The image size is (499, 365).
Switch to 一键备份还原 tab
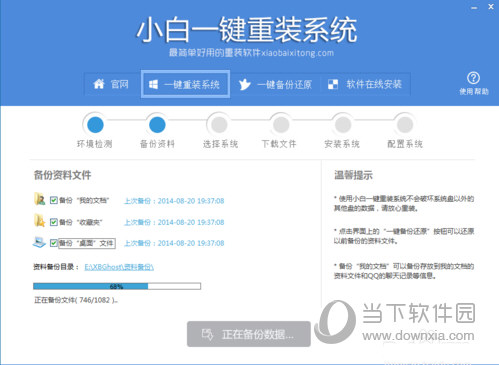tap(275, 84)
